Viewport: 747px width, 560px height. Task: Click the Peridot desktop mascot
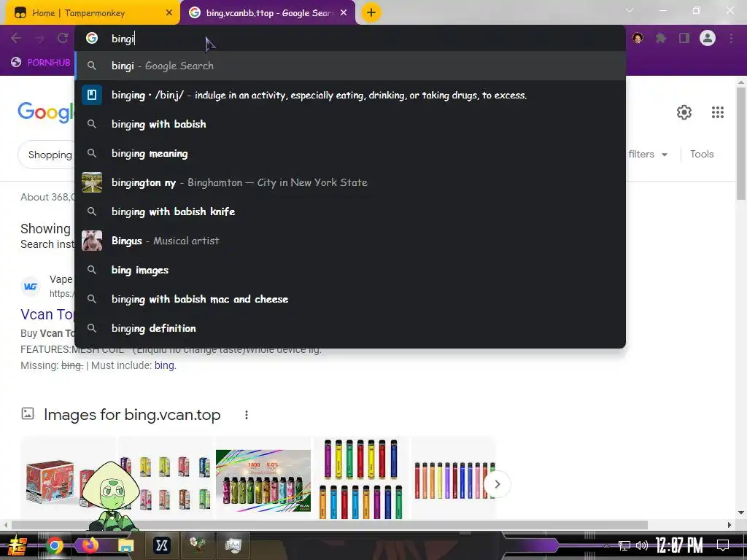point(111,495)
